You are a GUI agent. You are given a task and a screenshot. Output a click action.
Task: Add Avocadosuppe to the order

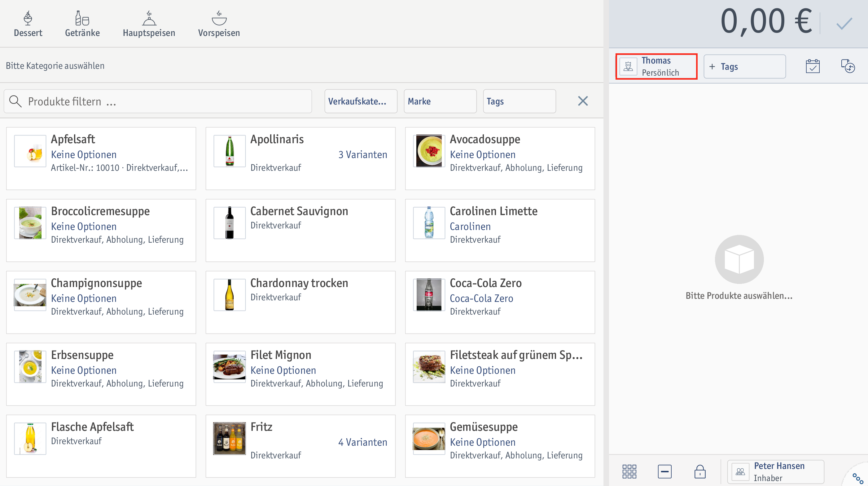(x=500, y=158)
